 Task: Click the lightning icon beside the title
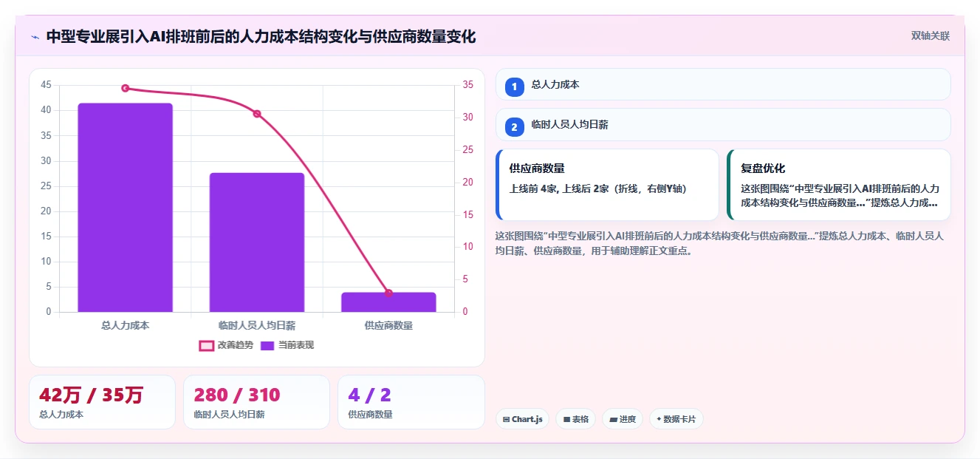tap(35, 37)
